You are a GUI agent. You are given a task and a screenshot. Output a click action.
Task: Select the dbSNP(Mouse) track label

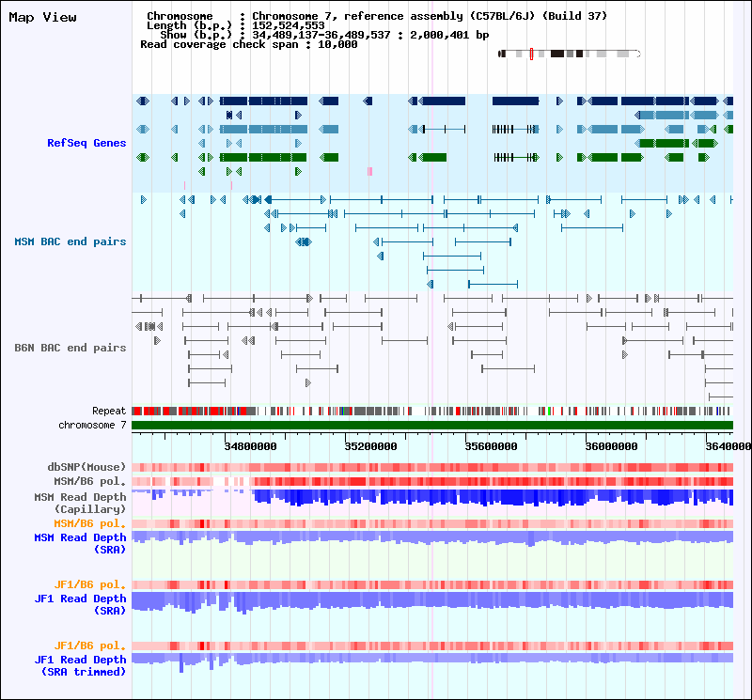click(x=86, y=467)
